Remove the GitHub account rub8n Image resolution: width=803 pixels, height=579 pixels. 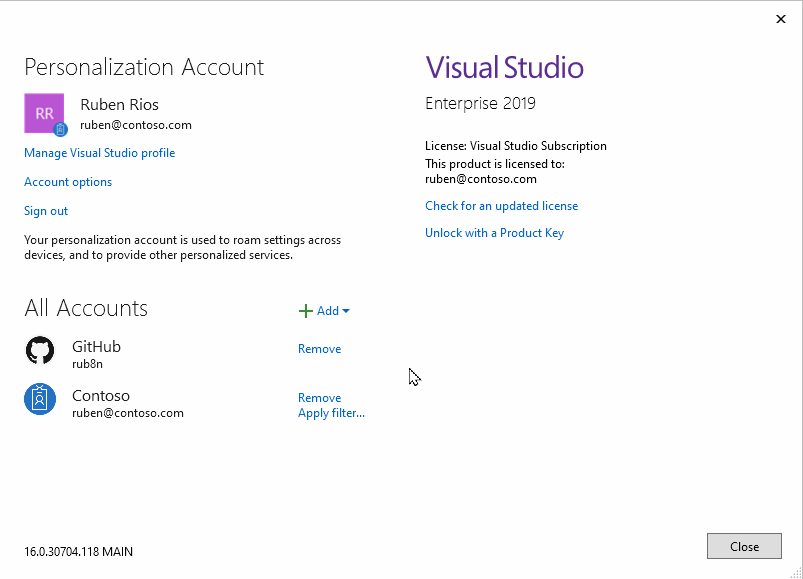tap(319, 348)
